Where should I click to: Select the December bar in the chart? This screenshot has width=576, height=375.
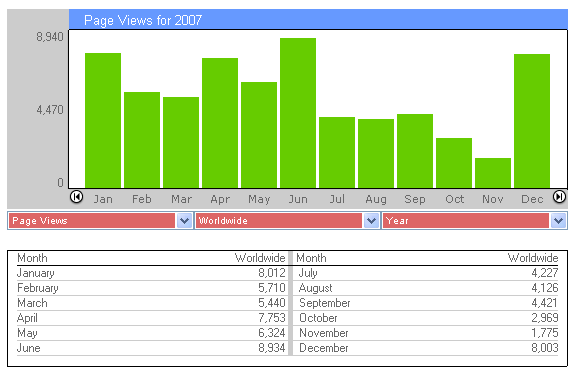point(532,121)
